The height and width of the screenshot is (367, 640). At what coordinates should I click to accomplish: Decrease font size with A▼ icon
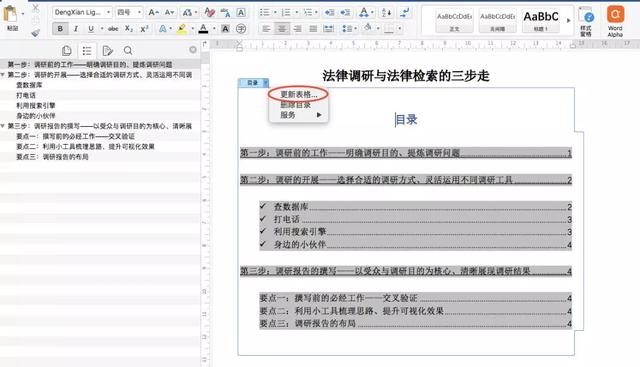pyautogui.click(x=169, y=13)
